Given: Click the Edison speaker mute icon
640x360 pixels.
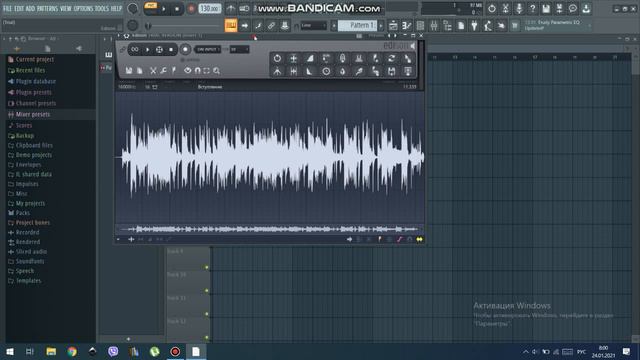Looking at the screenshot, I should tap(413, 47).
